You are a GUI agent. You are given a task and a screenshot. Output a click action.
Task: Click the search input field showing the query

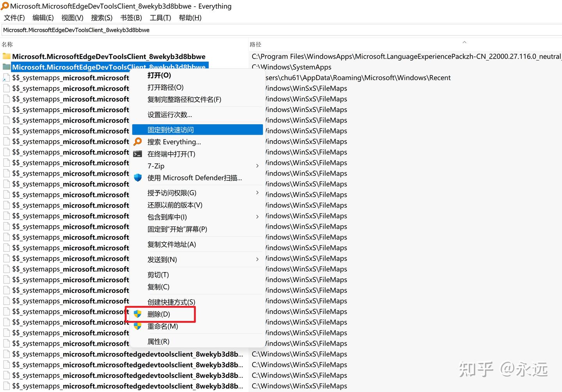pos(156,30)
